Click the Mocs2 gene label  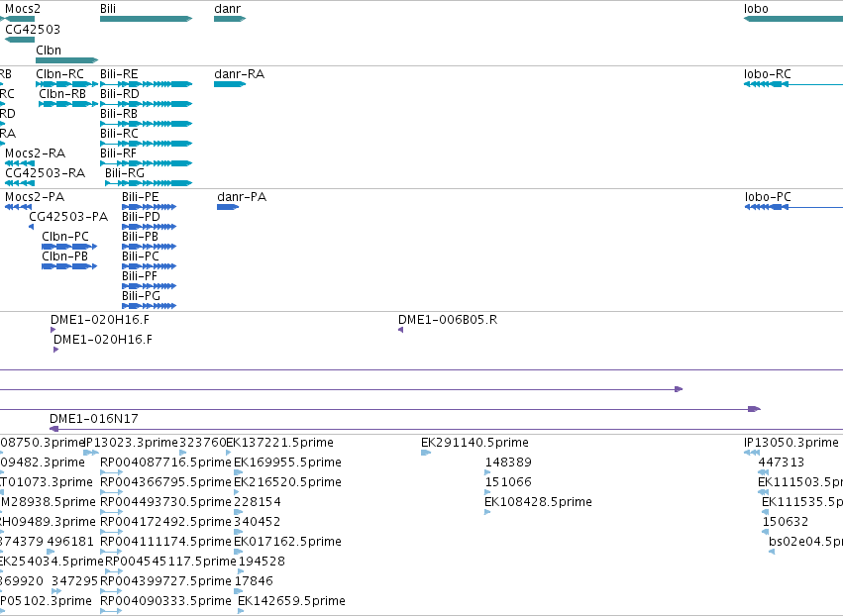coord(23,9)
